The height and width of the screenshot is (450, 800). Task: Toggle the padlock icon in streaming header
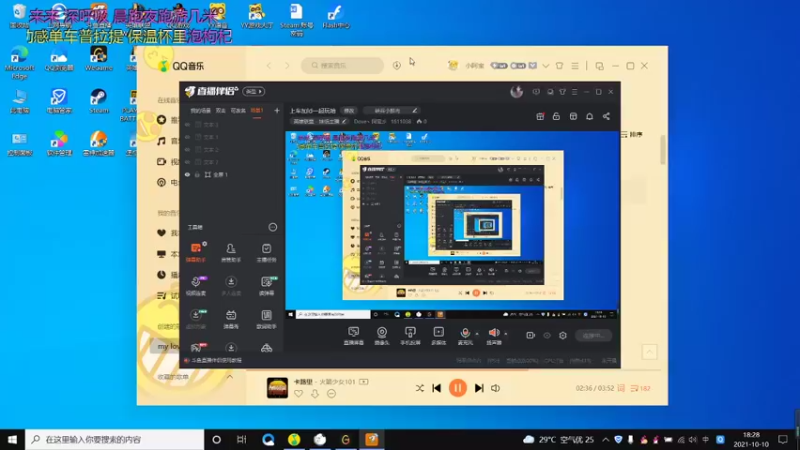556,116
